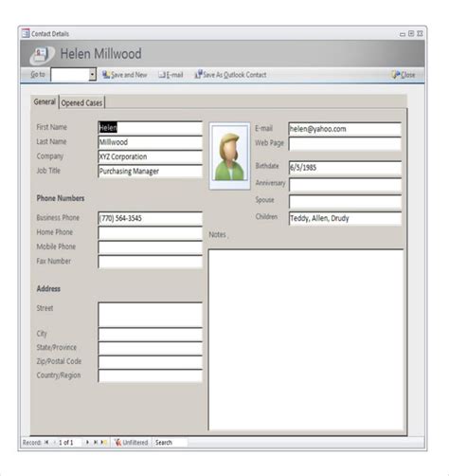This screenshot has height=476, width=449.
Task: Click the Go to label
Action: (x=38, y=75)
